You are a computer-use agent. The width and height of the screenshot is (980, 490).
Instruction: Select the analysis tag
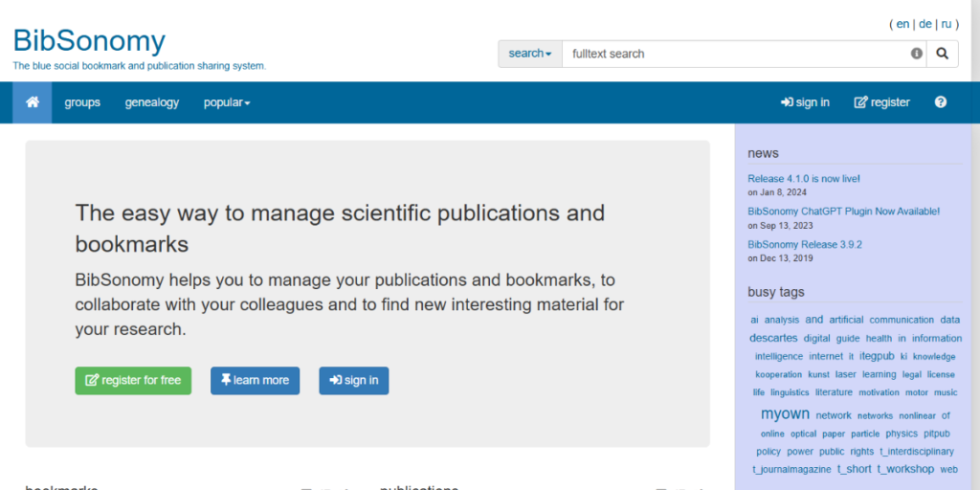pos(782,320)
